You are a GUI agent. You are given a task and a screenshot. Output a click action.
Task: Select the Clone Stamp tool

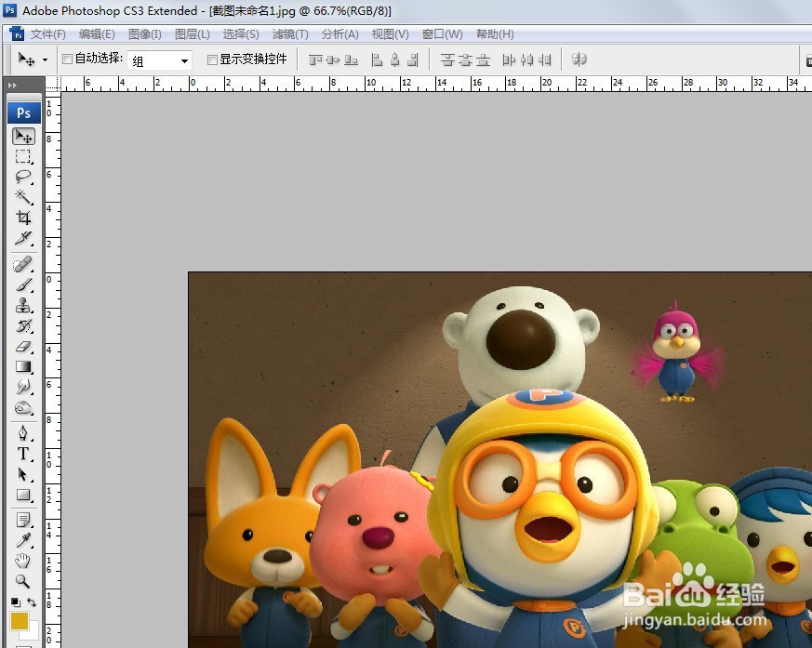point(24,305)
